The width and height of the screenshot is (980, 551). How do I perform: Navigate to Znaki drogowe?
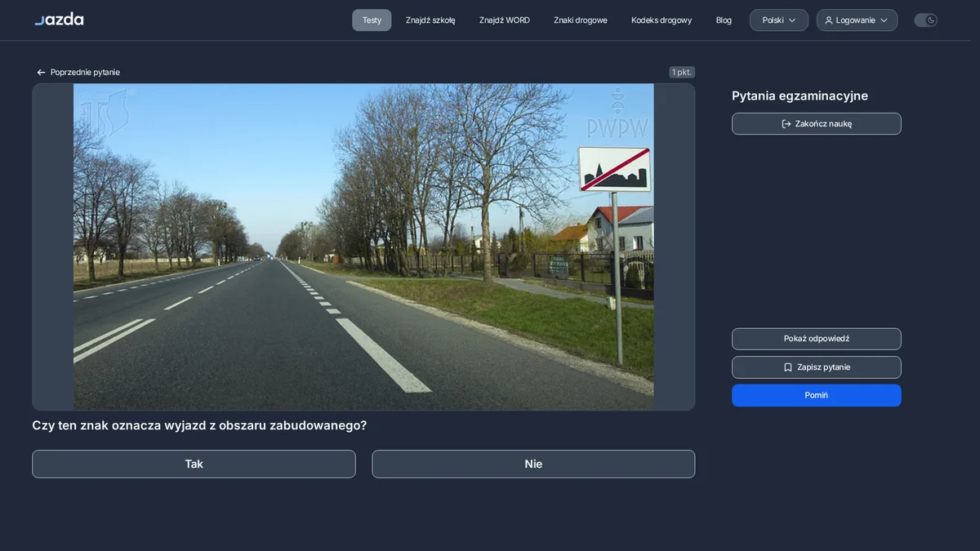[x=581, y=20]
